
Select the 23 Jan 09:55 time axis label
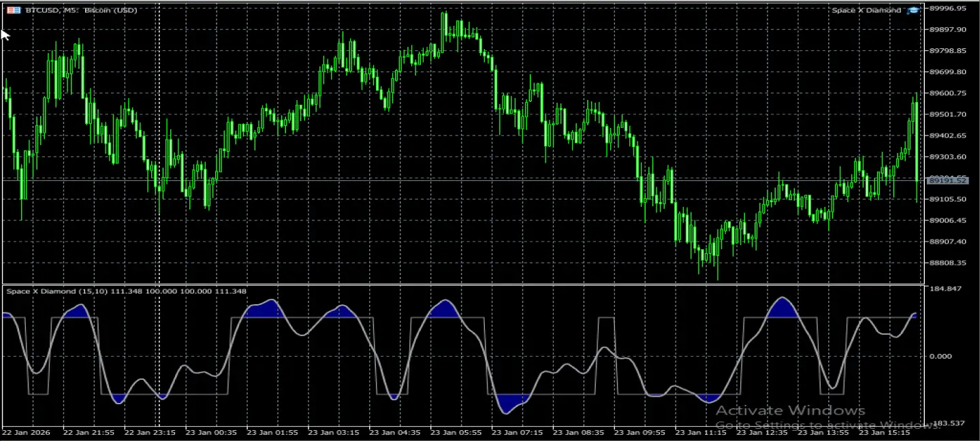coord(640,433)
